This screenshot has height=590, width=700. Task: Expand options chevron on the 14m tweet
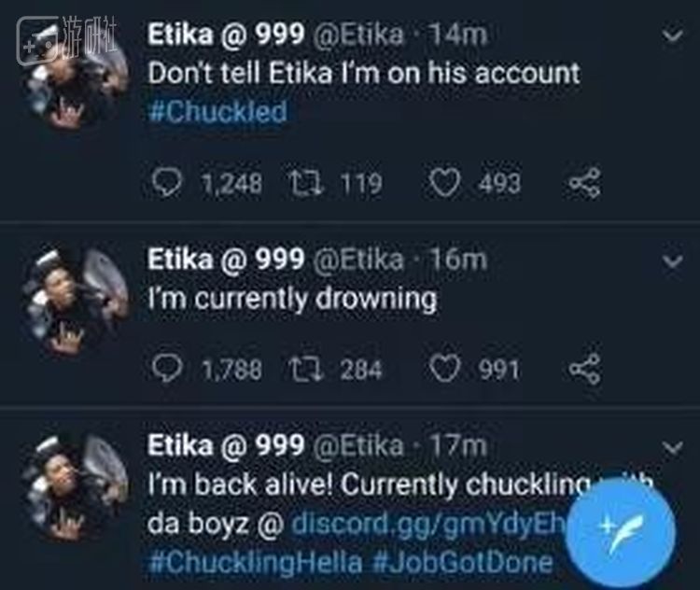tap(672, 35)
